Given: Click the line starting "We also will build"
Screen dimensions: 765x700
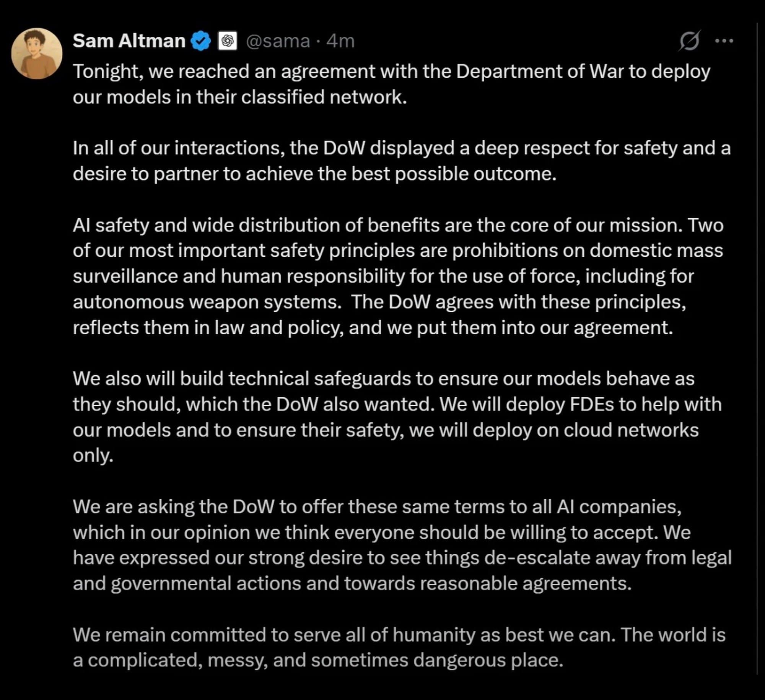Looking at the screenshot, I should tap(383, 379).
